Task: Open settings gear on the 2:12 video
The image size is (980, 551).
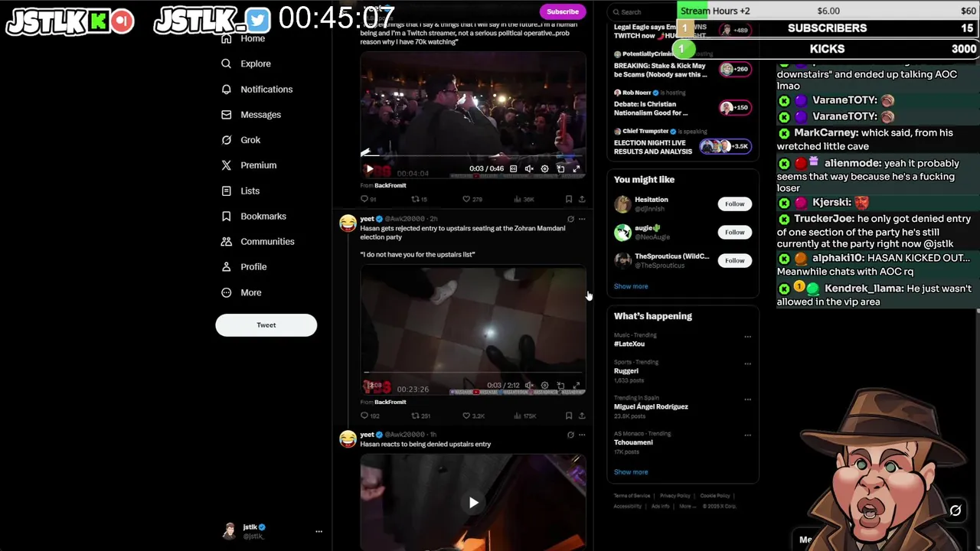Action: point(544,386)
